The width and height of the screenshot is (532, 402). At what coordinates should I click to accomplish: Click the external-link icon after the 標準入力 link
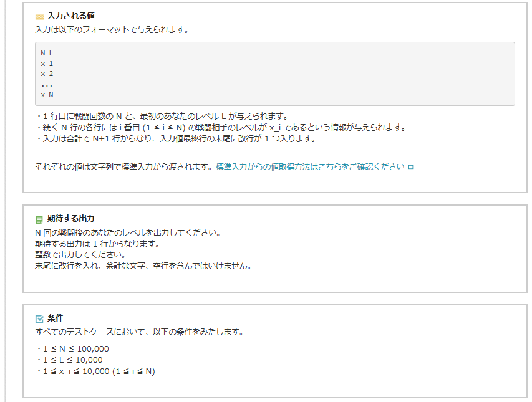click(x=411, y=168)
